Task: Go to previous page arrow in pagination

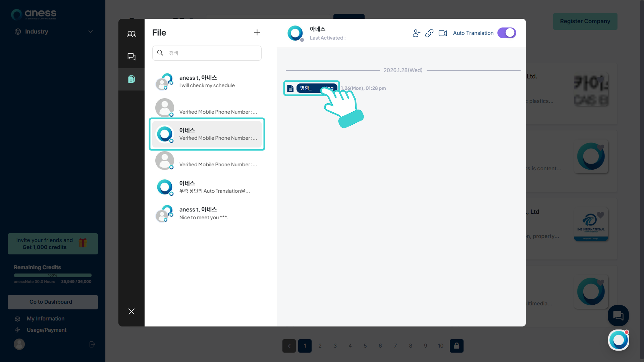Action: tap(289, 346)
